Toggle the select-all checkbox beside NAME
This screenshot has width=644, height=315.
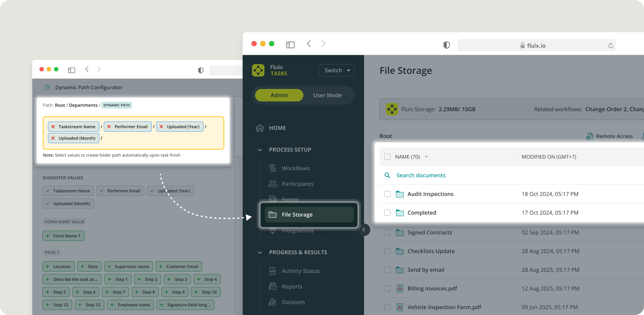coord(387,157)
